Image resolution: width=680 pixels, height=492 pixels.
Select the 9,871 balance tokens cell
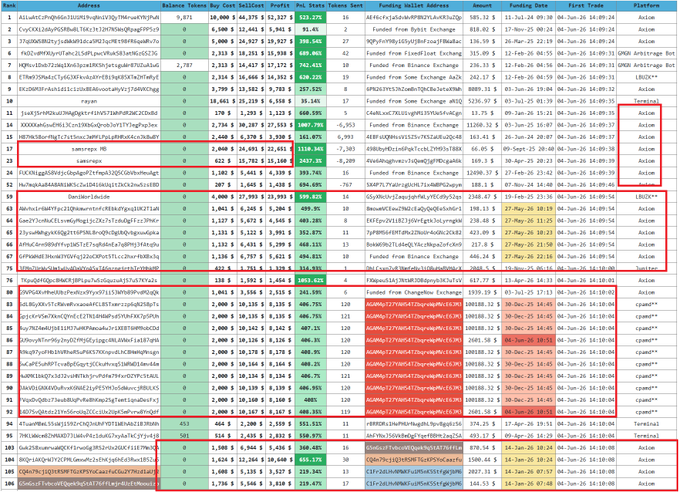click(x=184, y=17)
